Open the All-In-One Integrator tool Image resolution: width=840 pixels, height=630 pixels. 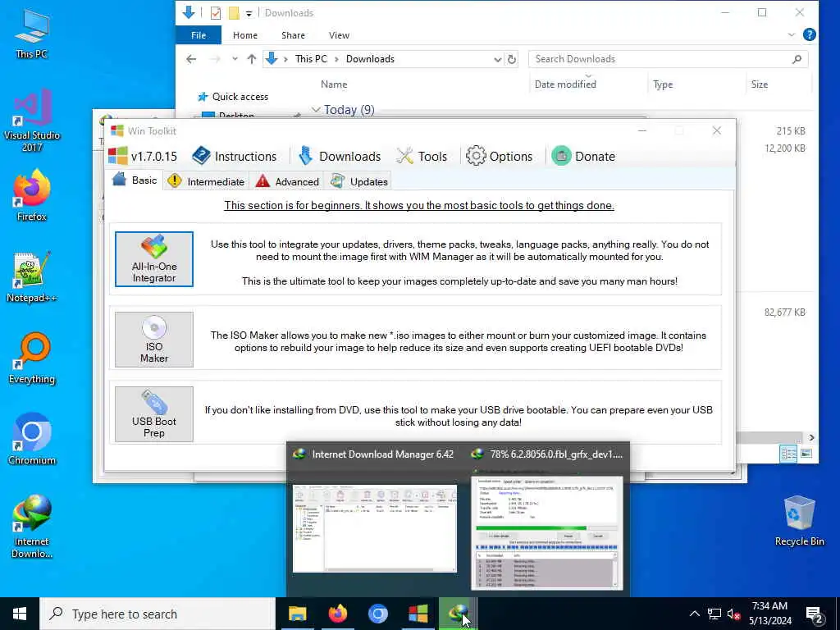tap(153, 259)
